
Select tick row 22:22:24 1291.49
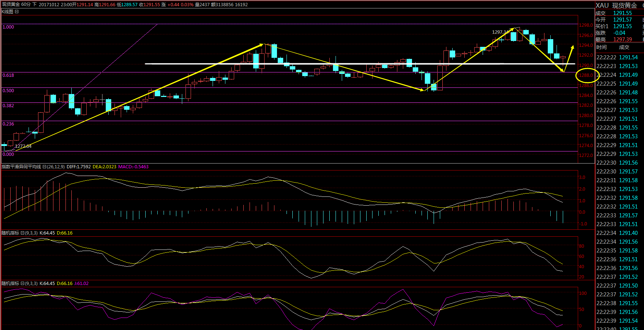[x=617, y=75]
